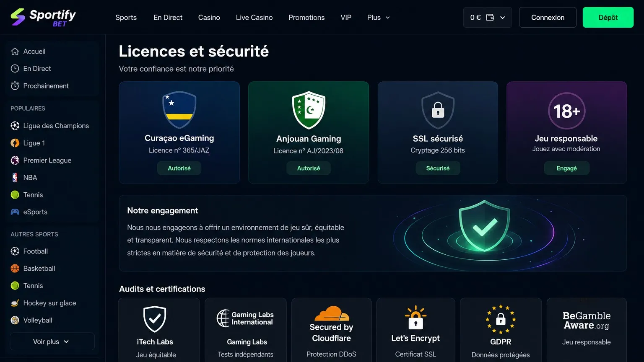Click the 18+ responsible gaming badge
644x362 pixels.
click(x=567, y=111)
